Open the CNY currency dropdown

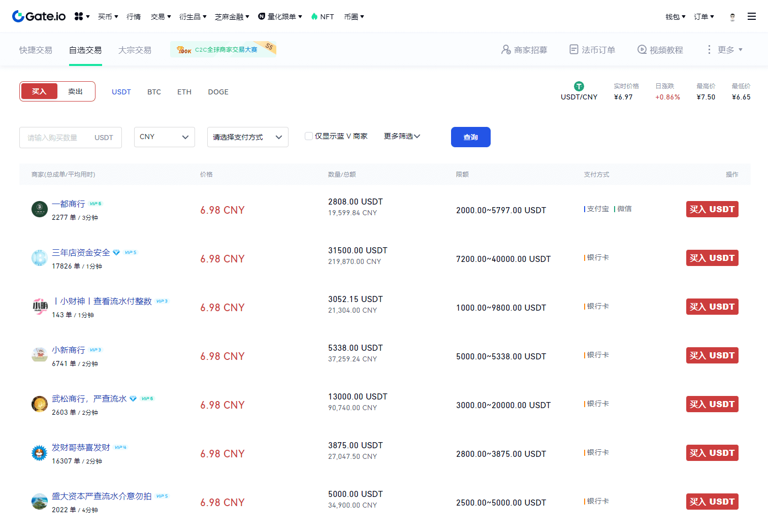point(164,137)
